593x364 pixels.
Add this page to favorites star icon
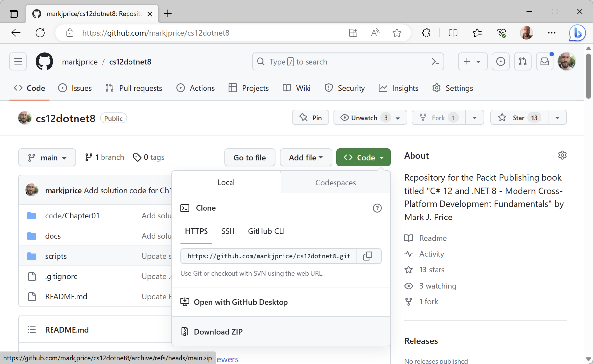click(397, 33)
